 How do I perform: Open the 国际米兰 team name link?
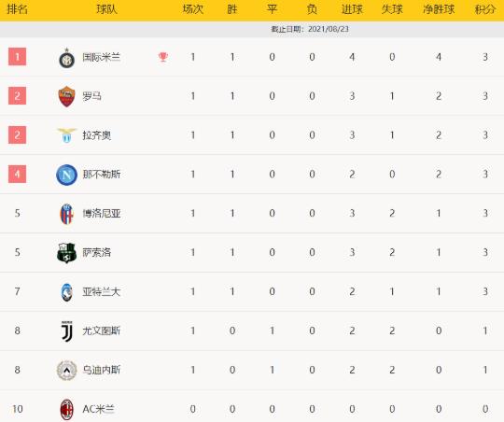pos(101,57)
